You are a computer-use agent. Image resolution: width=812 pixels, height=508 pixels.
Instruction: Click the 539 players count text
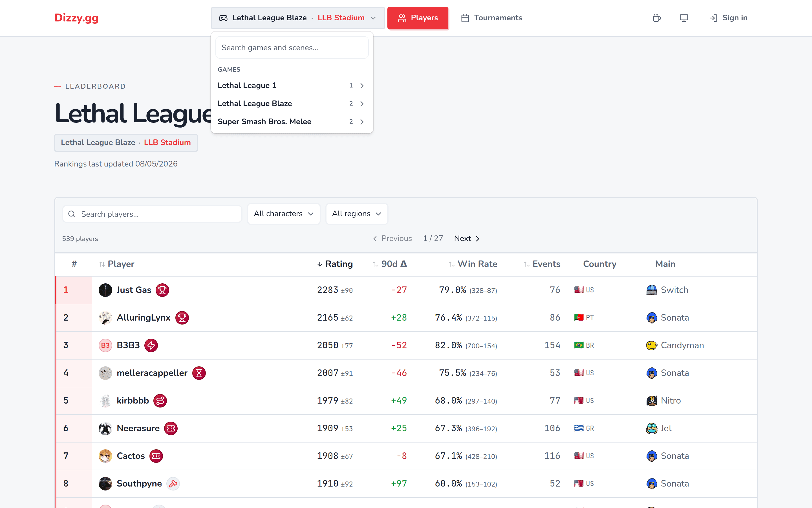coord(80,239)
